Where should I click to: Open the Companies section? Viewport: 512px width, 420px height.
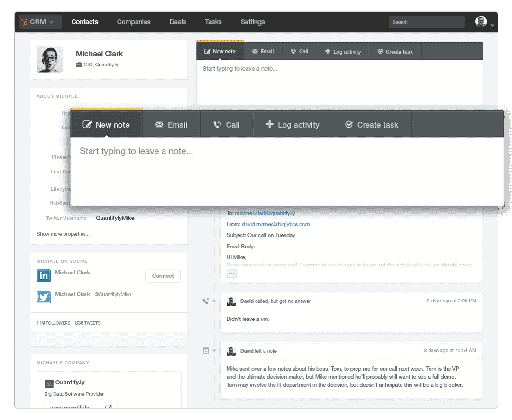pyautogui.click(x=134, y=22)
